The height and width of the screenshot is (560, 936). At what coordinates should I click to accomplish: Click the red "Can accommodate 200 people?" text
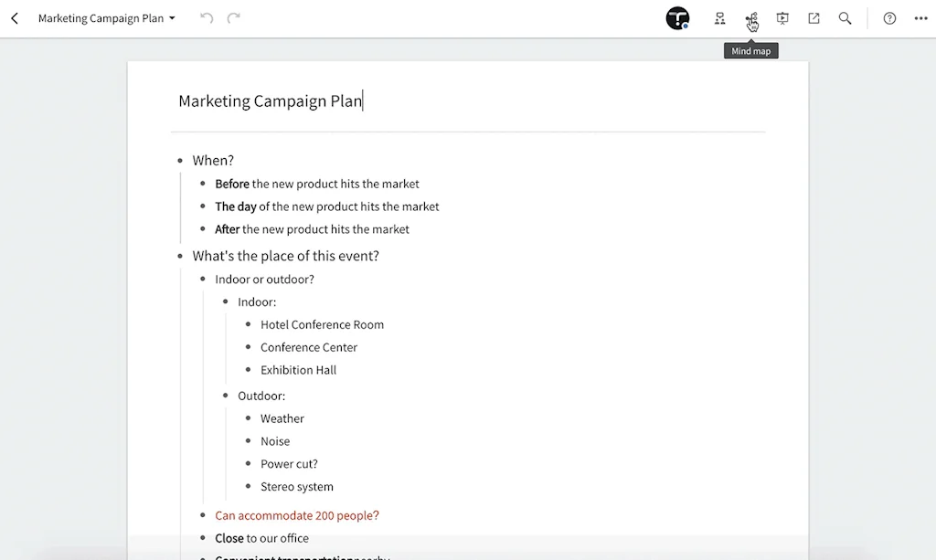297,516
